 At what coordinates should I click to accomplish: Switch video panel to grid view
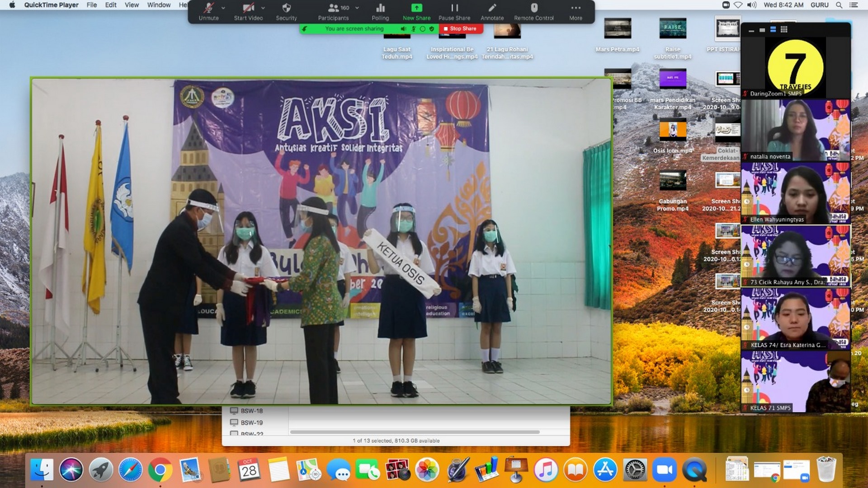coord(784,29)
